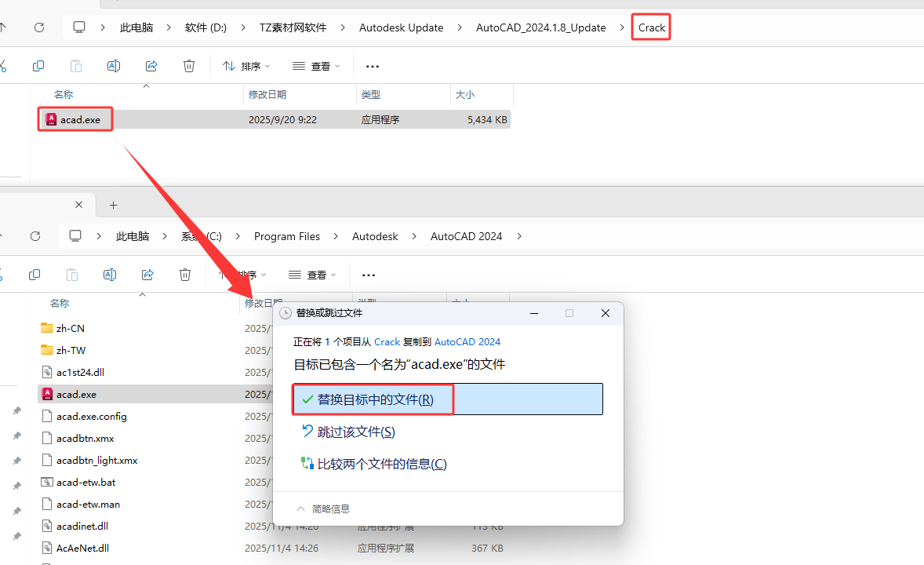
Task: Open more options ellipsis in lower window
Action: tap(369, 275)
